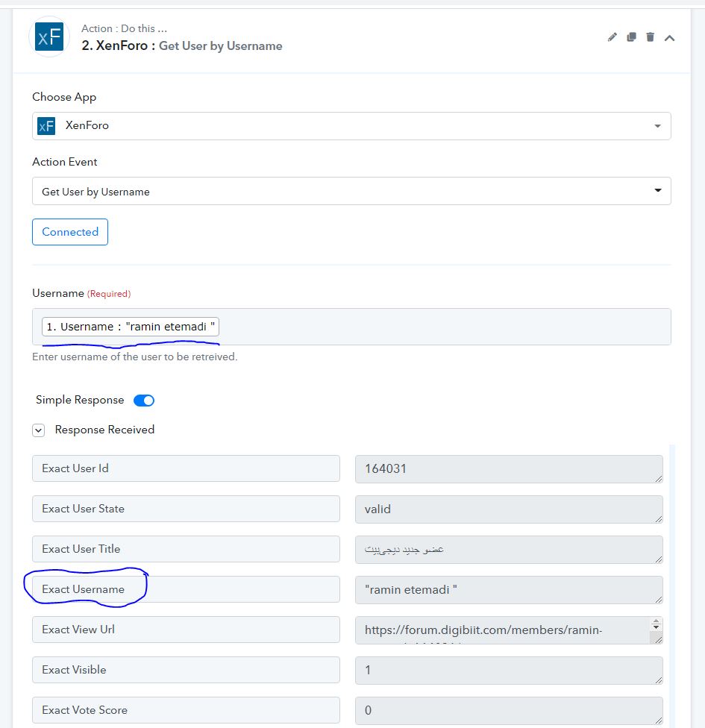Toggle the Simple Response switch

coord(144,401)
